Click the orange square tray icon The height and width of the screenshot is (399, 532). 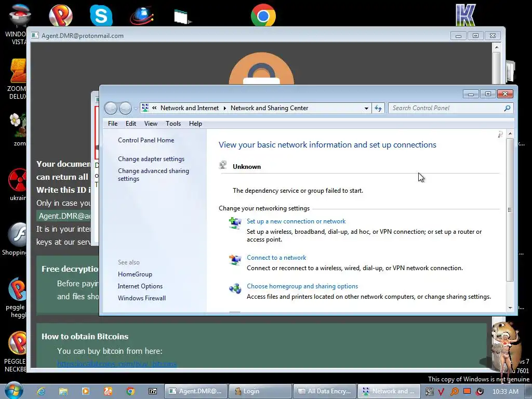pos(467,391)
